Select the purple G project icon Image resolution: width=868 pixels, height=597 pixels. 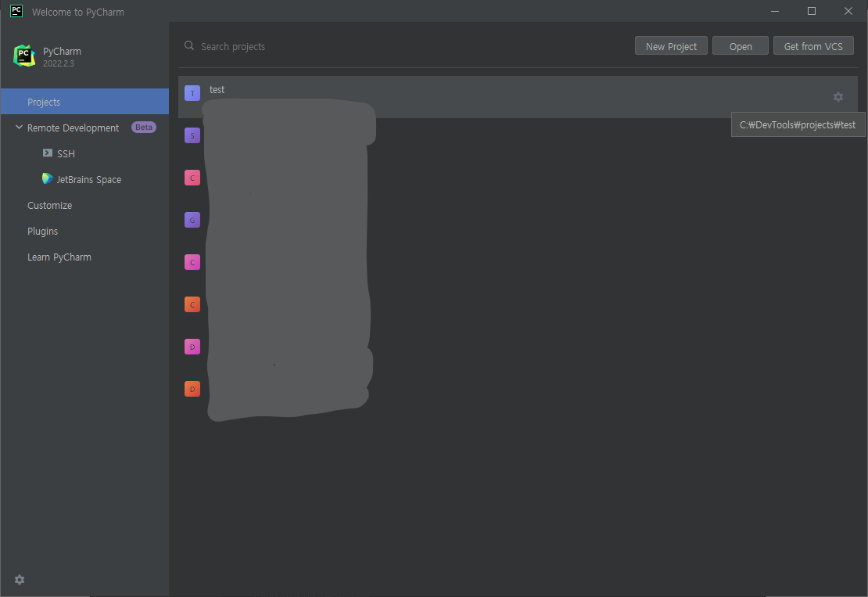[x=192, y=220]
